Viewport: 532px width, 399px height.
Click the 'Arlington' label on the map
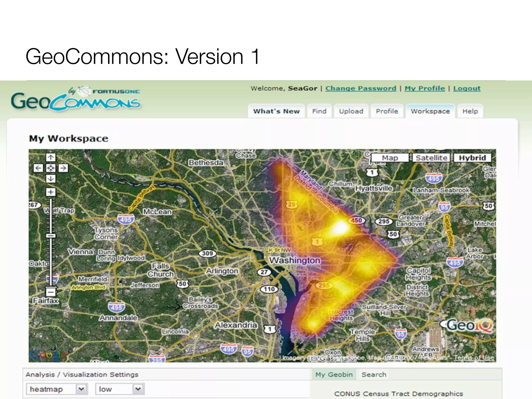(x=222, y=271)
